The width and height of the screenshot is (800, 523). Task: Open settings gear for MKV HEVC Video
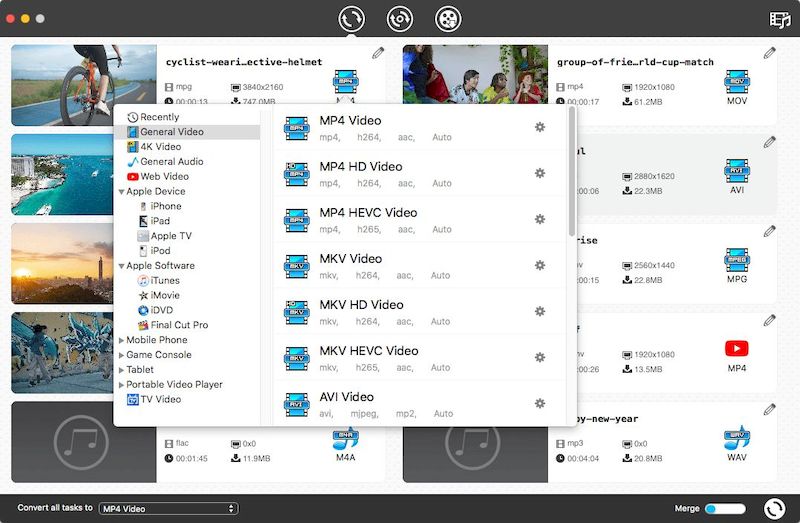(540, 357)
